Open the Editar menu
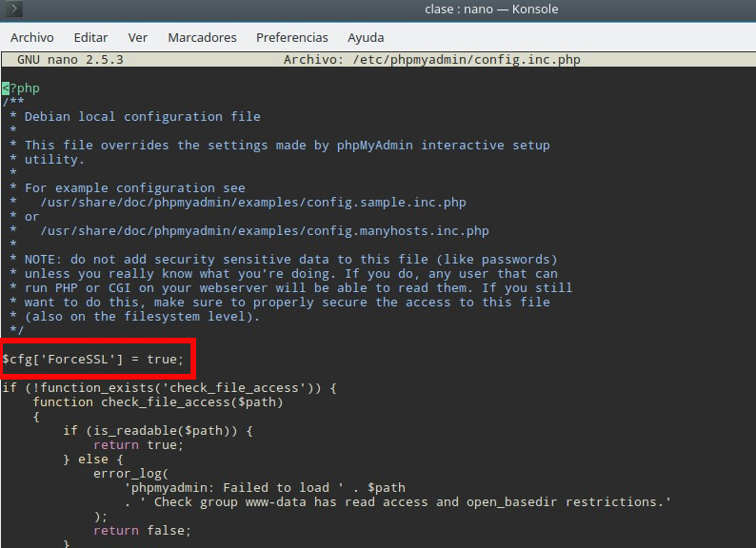 [x=90, y=38]
